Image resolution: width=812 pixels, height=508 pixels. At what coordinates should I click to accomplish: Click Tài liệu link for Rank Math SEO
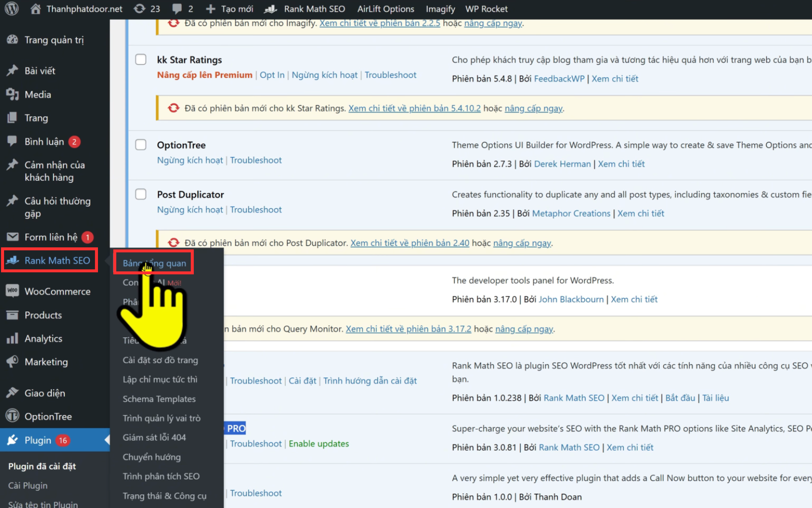point(716,398)
